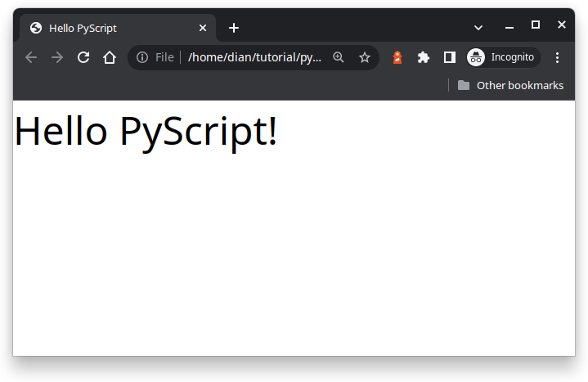
Task: Open the Chrome three-dot menu
Action: click(557, 57)
